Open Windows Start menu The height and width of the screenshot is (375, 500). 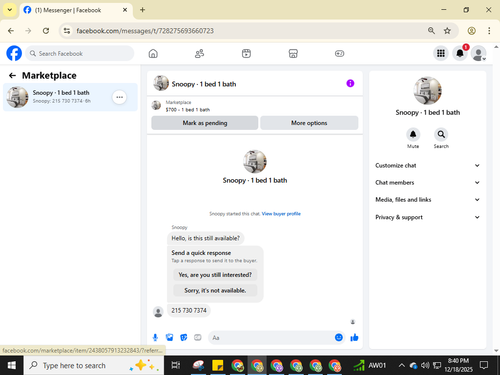pos(12,366)
